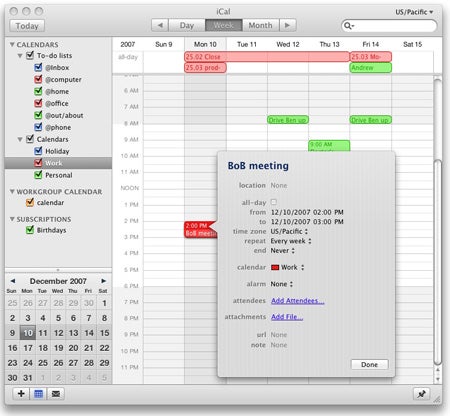
Task: Switch to Day view
Action: click(187, 25)
